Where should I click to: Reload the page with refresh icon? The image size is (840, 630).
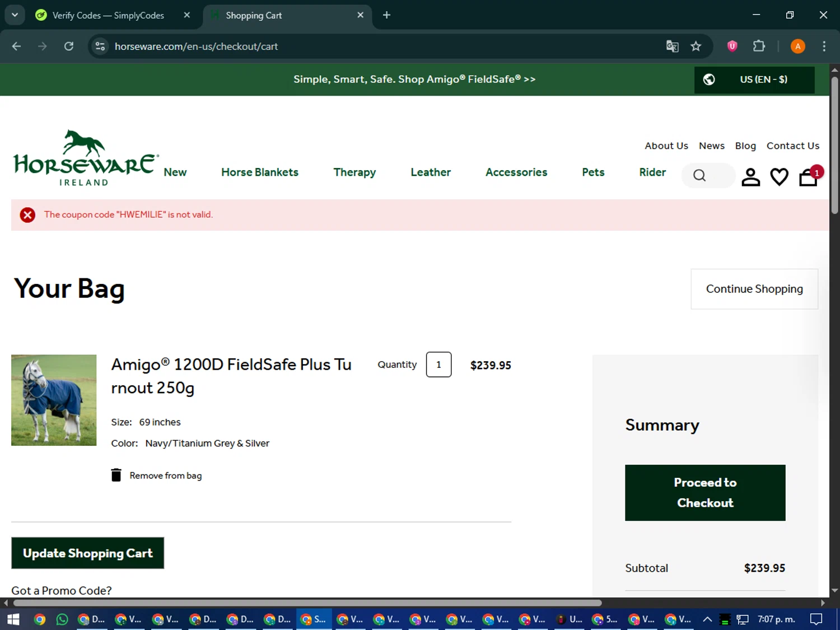[69, 46]
